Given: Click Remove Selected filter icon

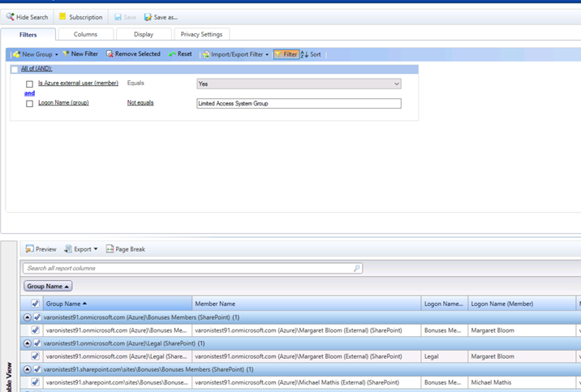Looking at the screenshot, I should [110, 54].
